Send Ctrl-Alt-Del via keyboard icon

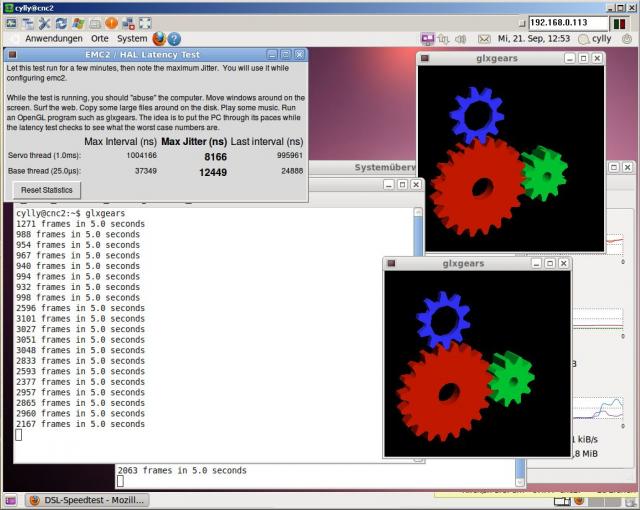coord(95,23)
